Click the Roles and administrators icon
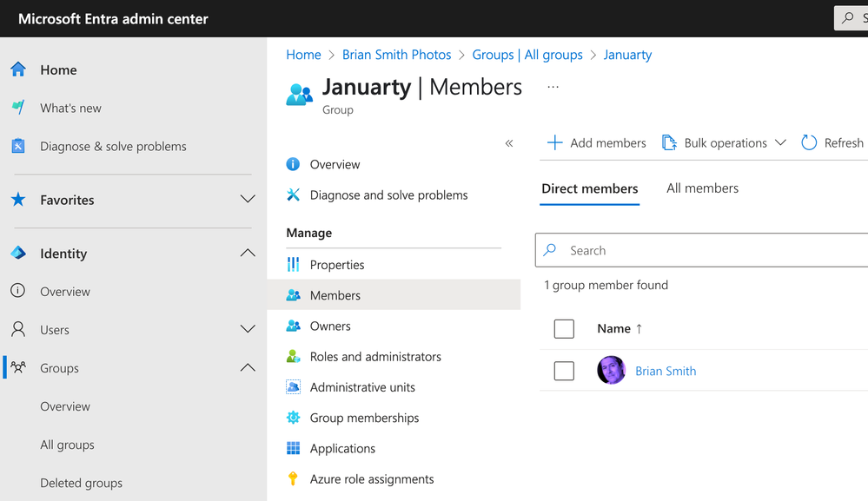 (x=293, y=356)
